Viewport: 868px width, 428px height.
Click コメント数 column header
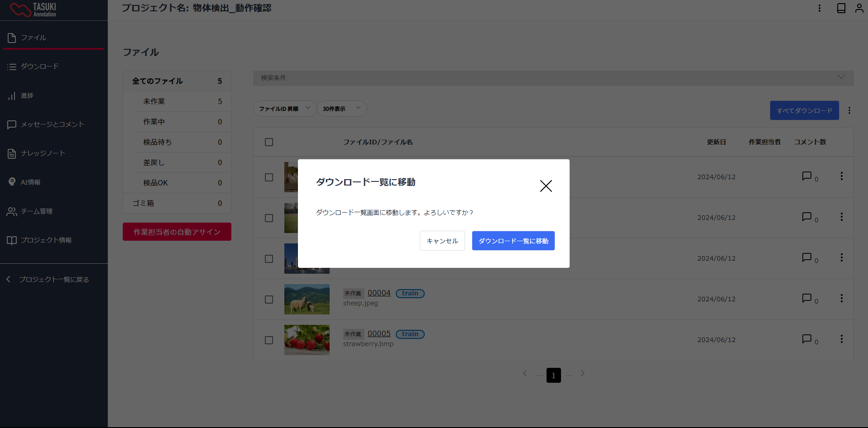click(810, 142)
